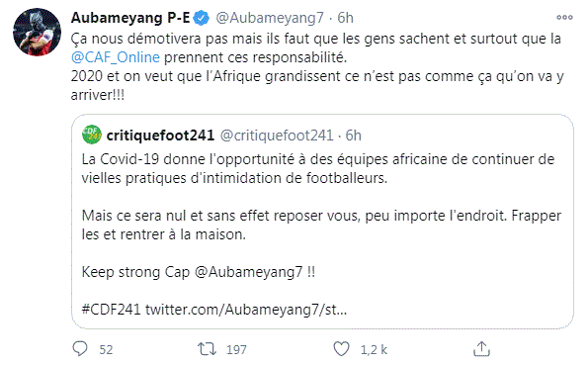Open the quoted tweet's 6h timestamp
Screen dimensions: 588x365
353,136
